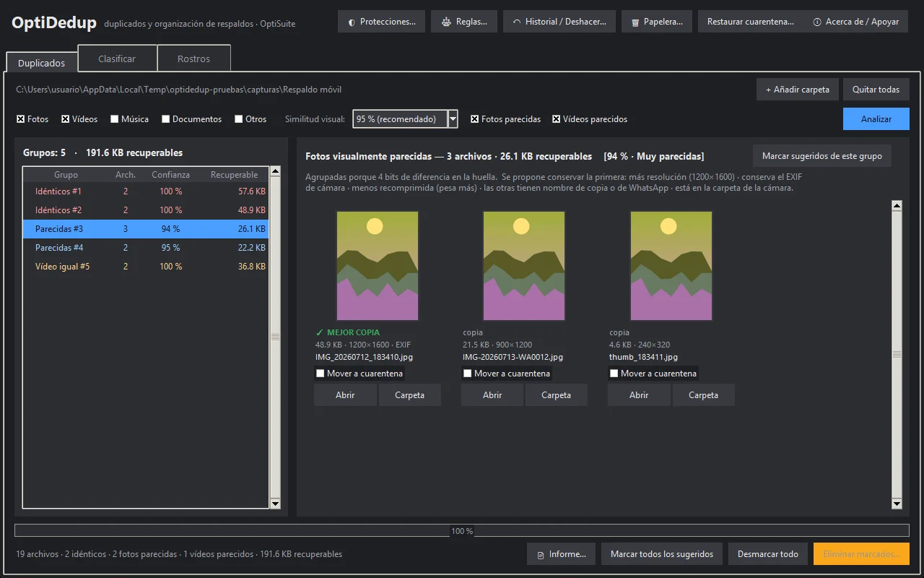Select the Duplicados tab
Viewport: 924px width, 578px height.
click(41, 63)
